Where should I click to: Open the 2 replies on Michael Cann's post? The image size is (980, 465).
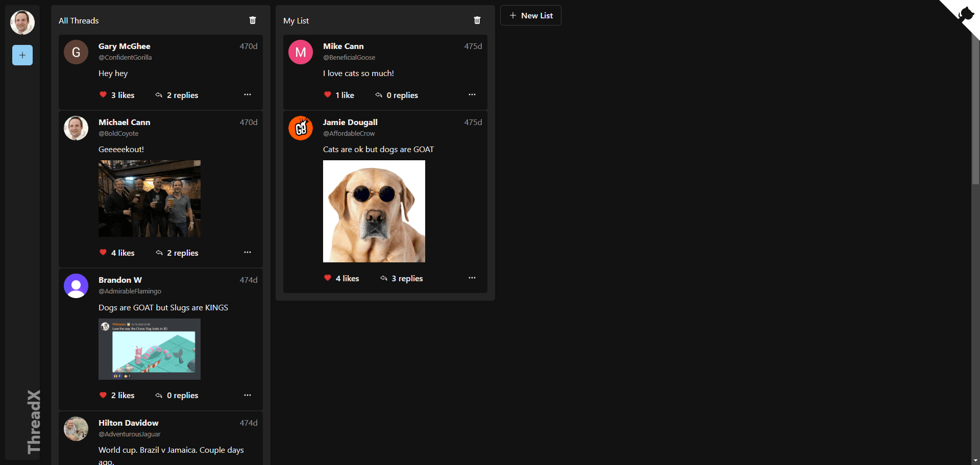click(x=182, y=253)
